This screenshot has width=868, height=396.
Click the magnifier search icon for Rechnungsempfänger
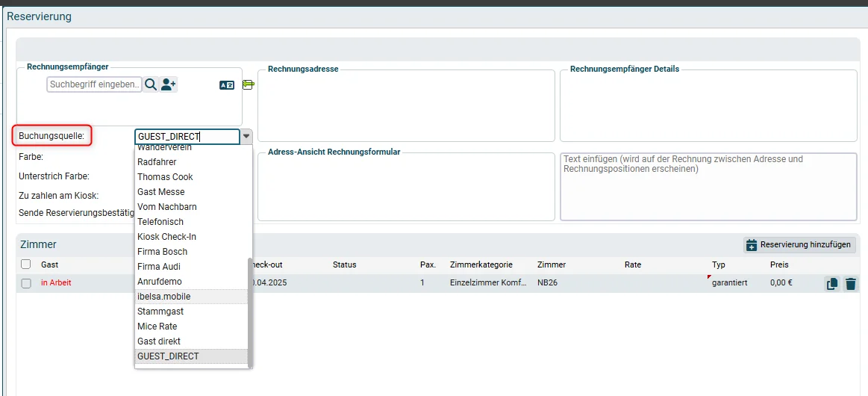point(151,84)
